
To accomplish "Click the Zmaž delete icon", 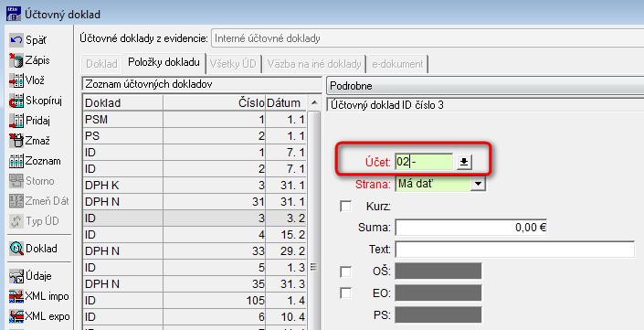I will (16, 141).
